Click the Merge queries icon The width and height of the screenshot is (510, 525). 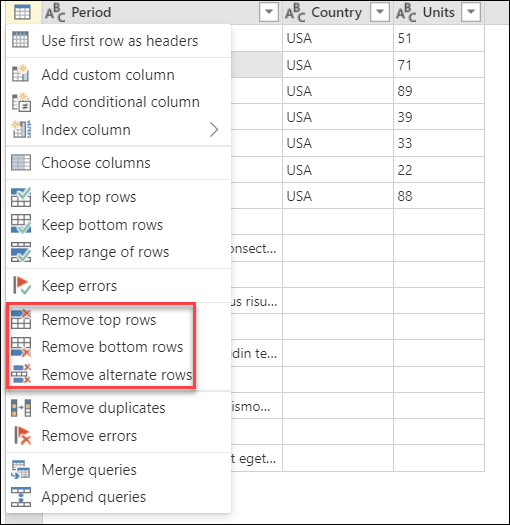(x=21, y=469)
